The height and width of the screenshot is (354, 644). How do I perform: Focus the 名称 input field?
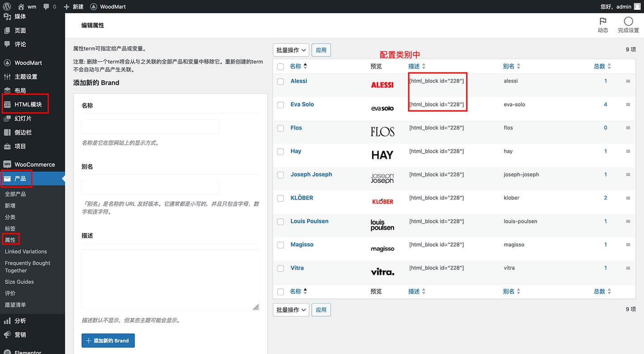(151, 127)
